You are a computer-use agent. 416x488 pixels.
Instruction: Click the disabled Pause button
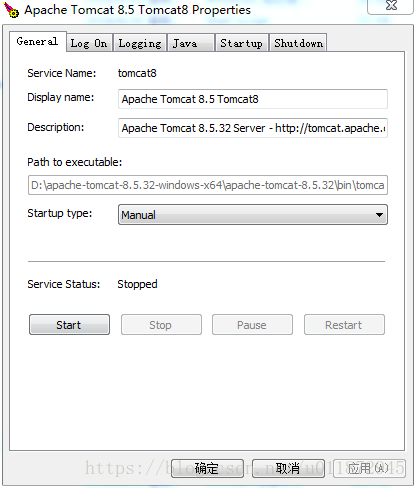click(252, 325)
